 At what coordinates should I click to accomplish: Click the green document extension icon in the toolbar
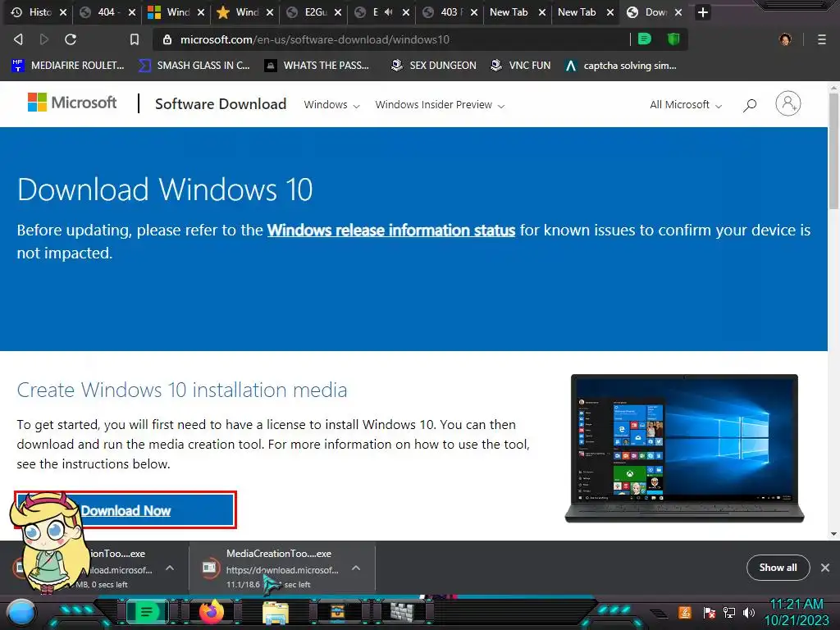pos(645,39)
